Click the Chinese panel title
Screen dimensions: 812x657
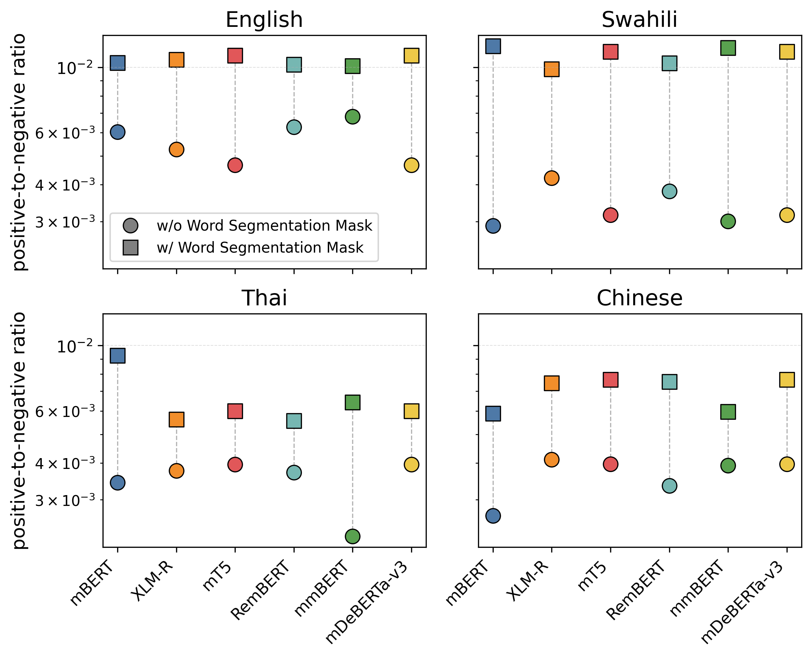(x=639, y=298)
